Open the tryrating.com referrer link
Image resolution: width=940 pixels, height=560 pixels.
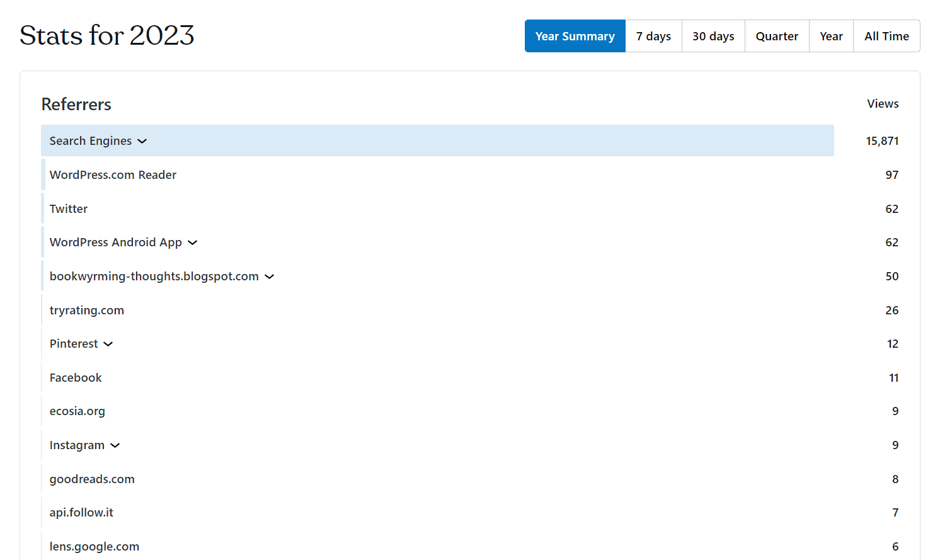[x=87, y=311]
